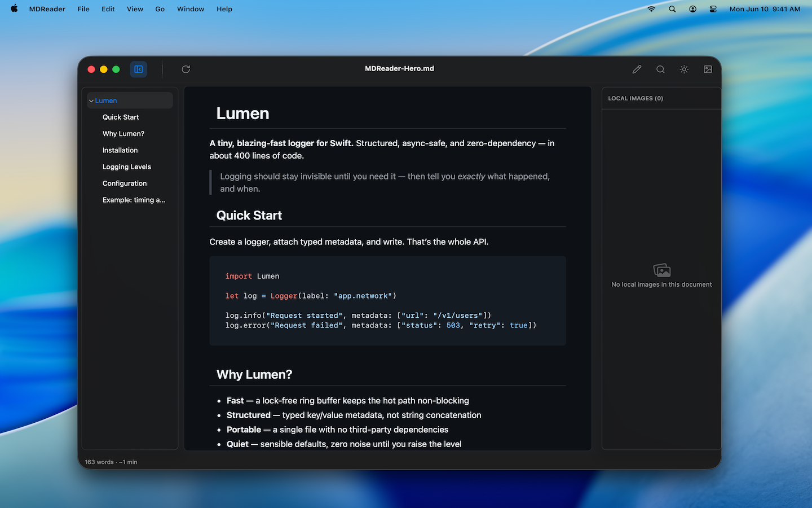This screenshot has width=812, height=508.
Task: Click the Quick Start heading in document
Action: [249, 216]
